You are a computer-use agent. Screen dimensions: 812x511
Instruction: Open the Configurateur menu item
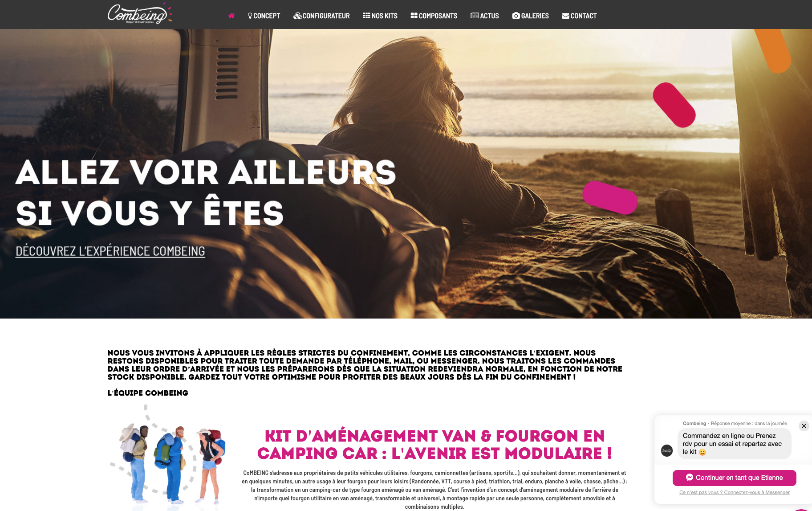click(321, 16)
